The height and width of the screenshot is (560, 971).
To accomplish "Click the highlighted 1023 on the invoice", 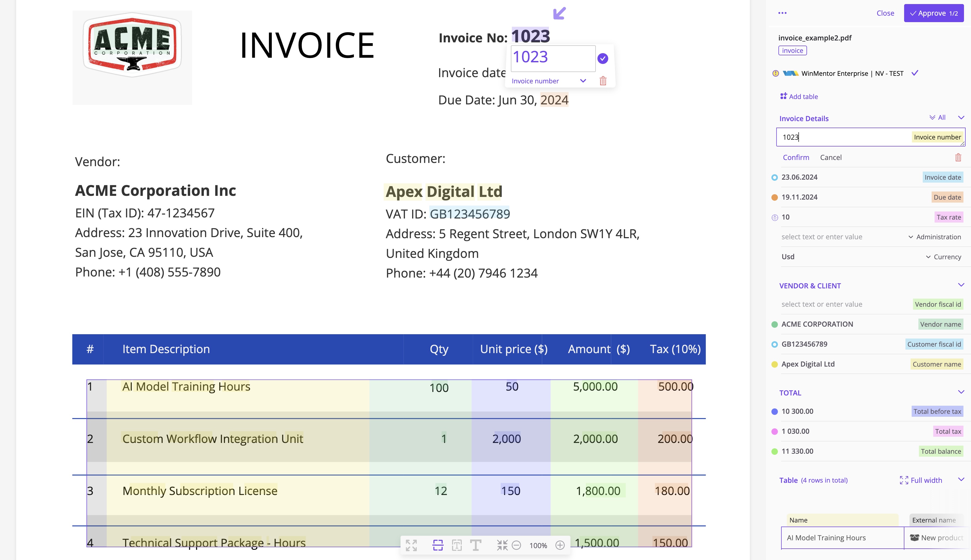I will tap(531, 36).
